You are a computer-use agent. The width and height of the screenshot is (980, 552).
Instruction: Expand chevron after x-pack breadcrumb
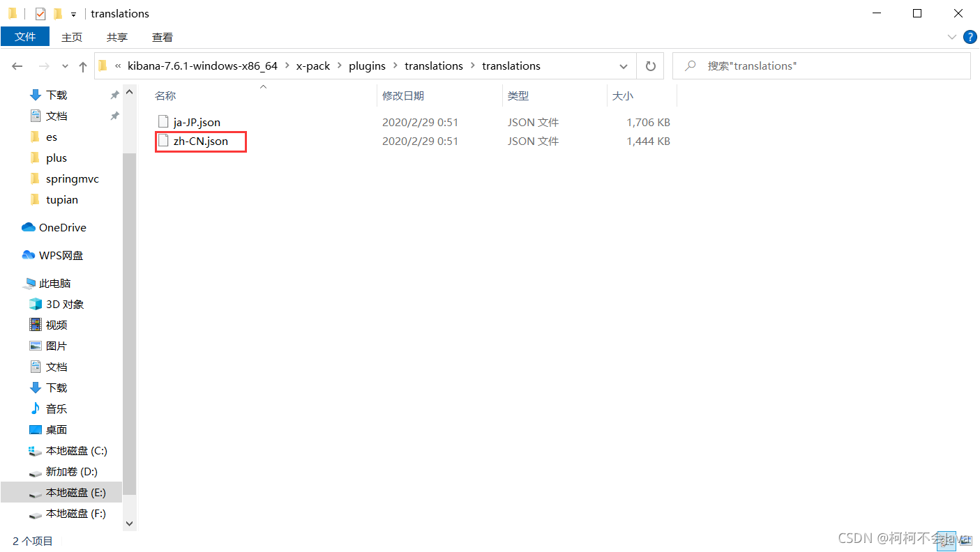(x=340, y=66)
